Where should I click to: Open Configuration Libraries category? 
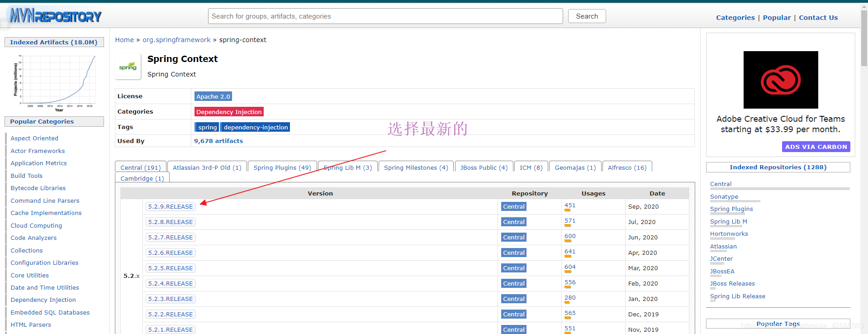[x=44, y=263]
